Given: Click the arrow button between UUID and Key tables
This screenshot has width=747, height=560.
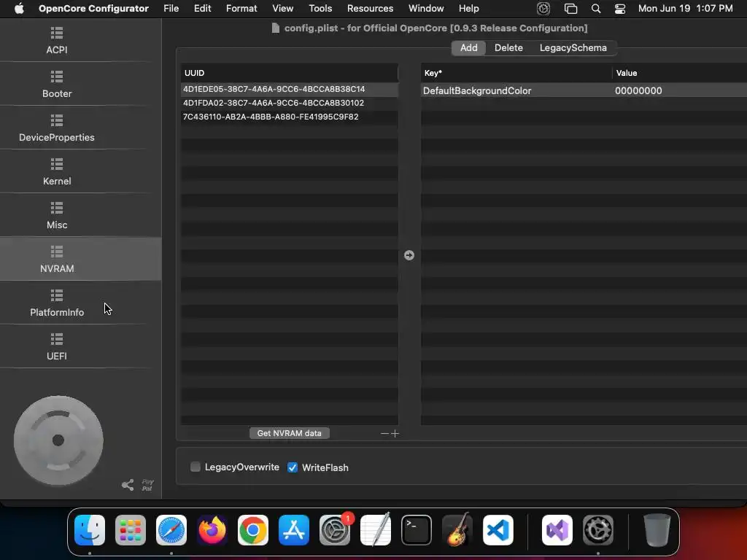Looking at the screenshot, I should coord(409,255).
